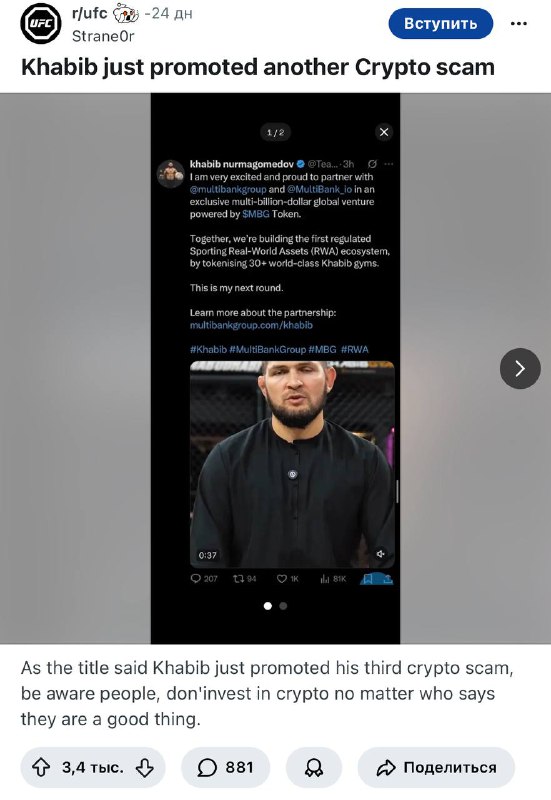Select the second gallery pagination dot
The image size is (551, 800).
click(283, 606)
